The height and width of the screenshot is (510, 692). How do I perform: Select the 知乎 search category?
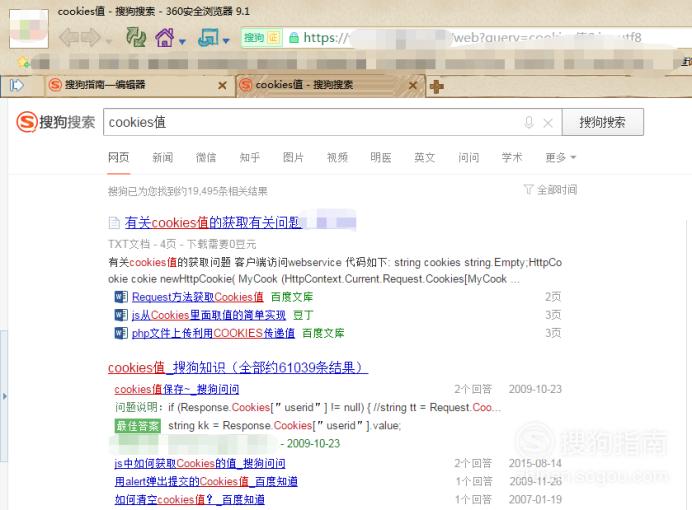(x=250, y=158)
